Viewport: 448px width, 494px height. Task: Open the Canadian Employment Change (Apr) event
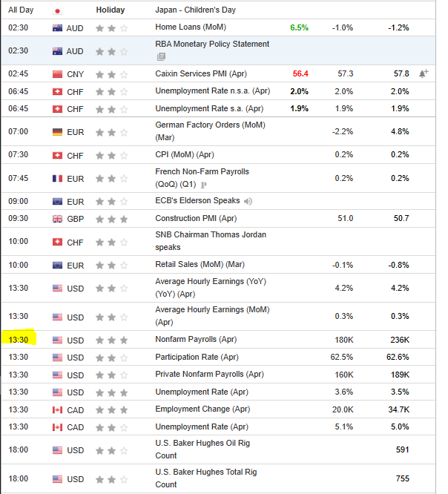pos(202,409)
